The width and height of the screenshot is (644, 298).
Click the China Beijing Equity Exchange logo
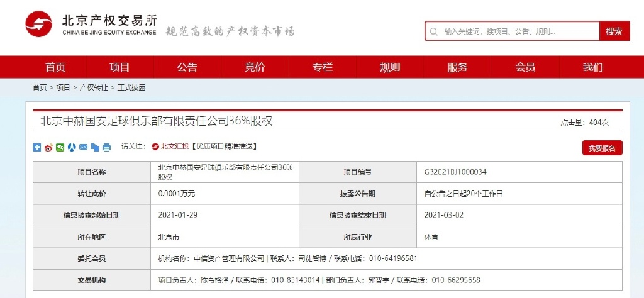(91, 25)
